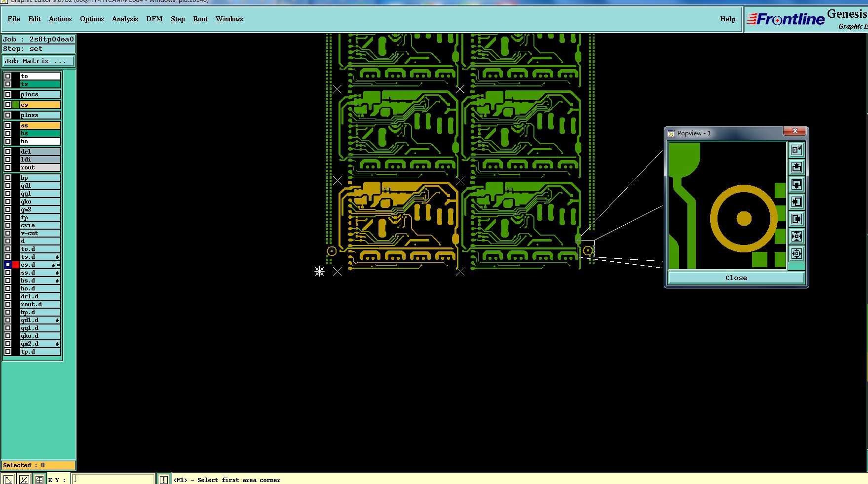This screenshot has height=484, width=868.
Task: Open the Windows menu
Action: (x=229, y=19)
